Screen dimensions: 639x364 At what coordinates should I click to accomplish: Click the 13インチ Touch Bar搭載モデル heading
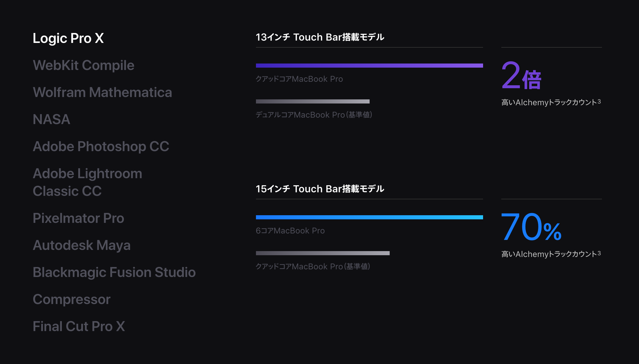point(320,37)
